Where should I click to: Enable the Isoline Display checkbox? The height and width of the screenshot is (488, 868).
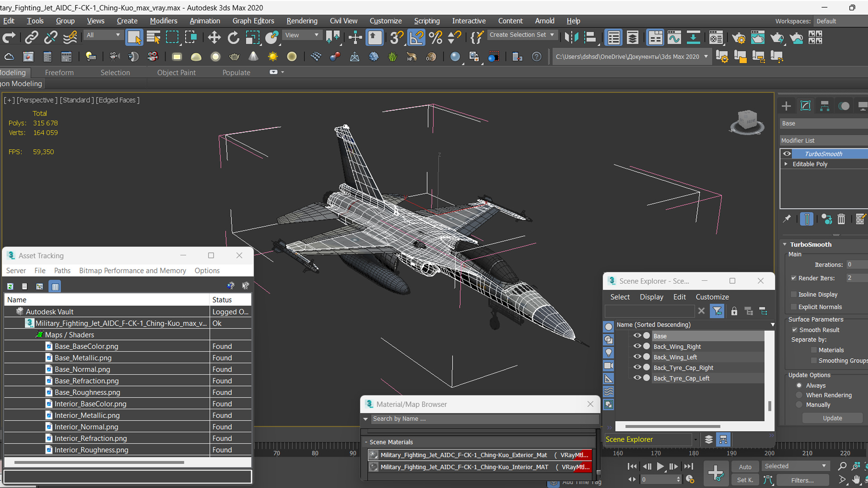pyautogui.click(x=793, y=294)
